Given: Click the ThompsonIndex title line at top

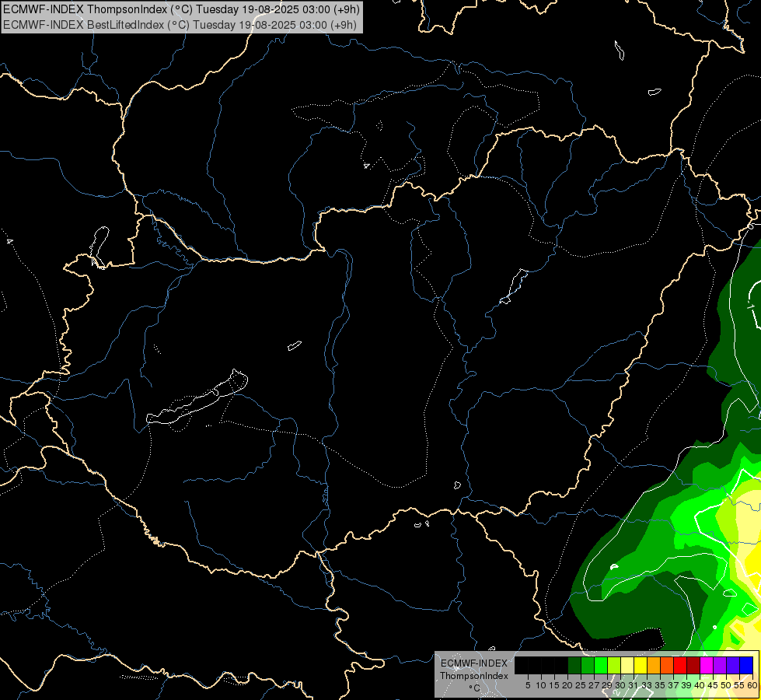Looking at the screenshot, I should pyautogui.click(x=182, y=9).
